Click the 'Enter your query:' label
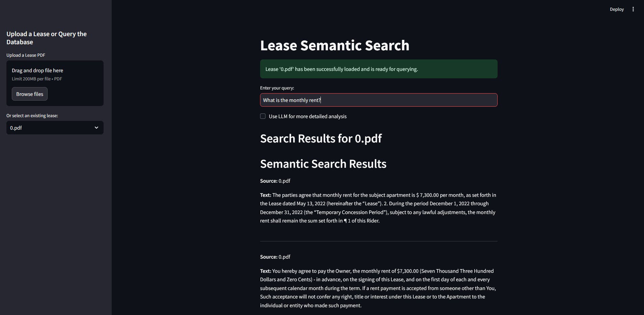Image resolution: width=644 pixels, height=315 pixels. tap(277, 88)
